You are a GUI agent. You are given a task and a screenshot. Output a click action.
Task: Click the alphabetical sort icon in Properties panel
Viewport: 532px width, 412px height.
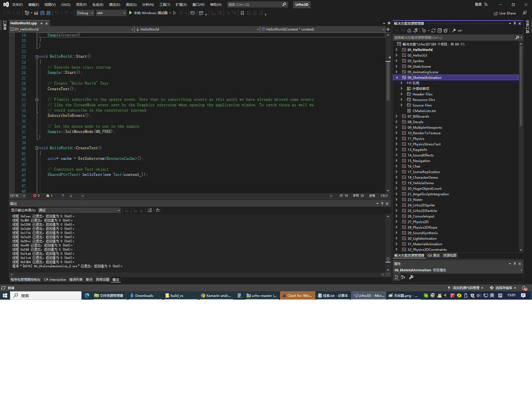[x=403, y=277]
